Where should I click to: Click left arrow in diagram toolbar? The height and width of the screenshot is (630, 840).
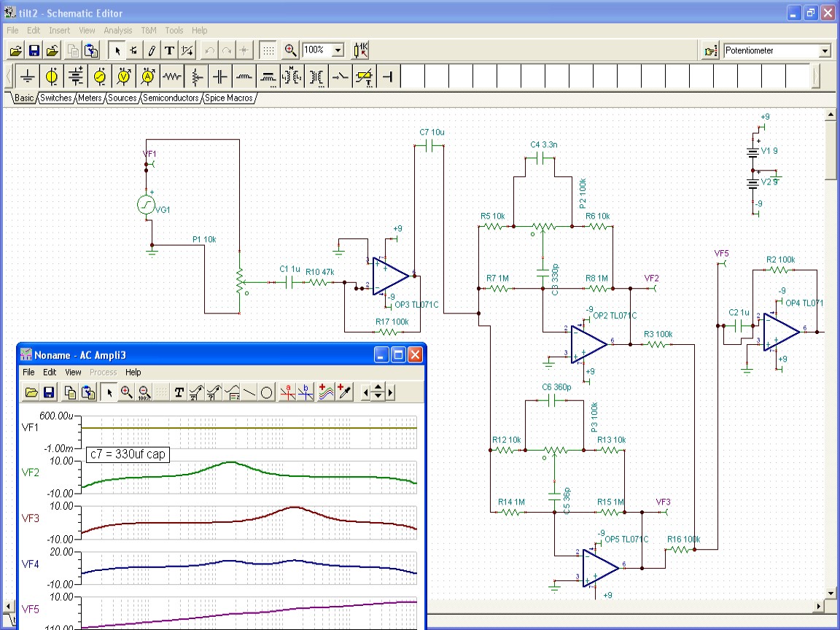[x=366, y=393]
